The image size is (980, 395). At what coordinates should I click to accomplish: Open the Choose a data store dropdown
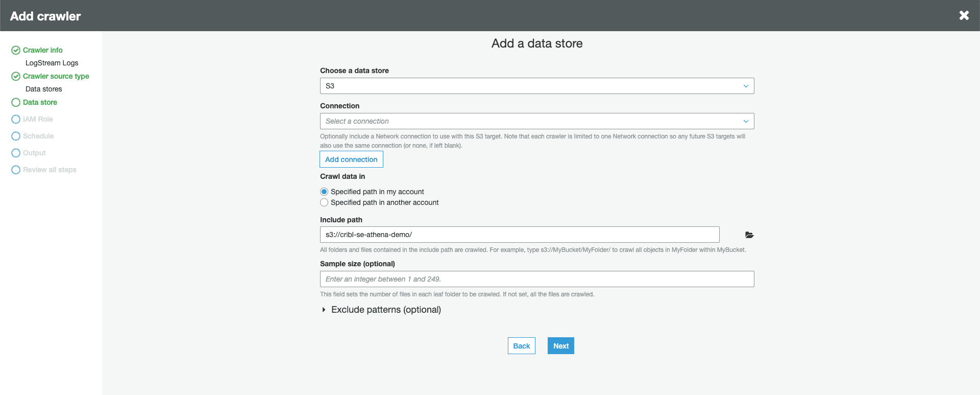click(536, 86)
